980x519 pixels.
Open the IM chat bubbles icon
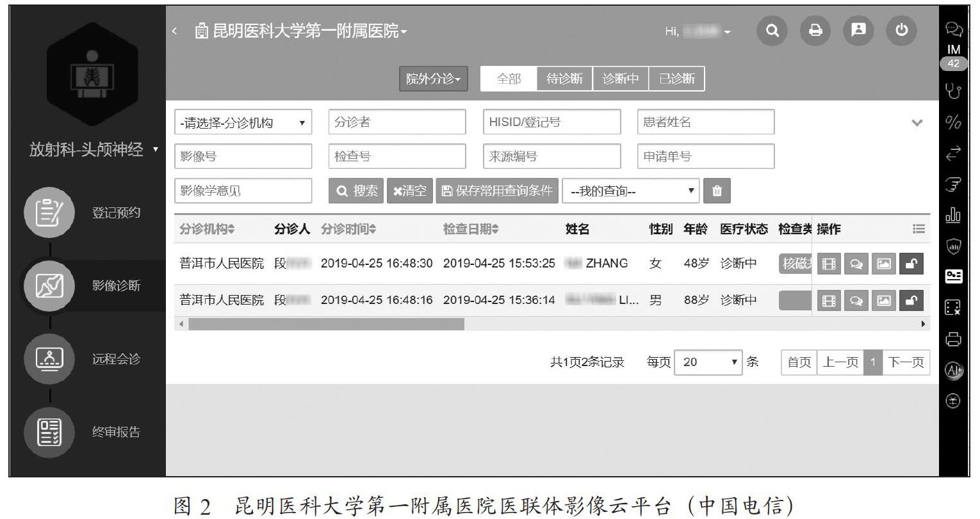[954, 30]
